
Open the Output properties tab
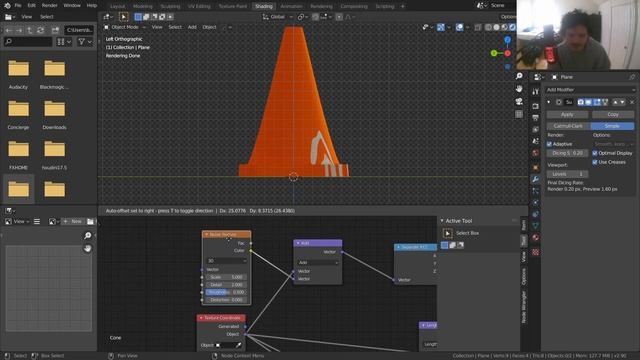[x=536, y=118]
